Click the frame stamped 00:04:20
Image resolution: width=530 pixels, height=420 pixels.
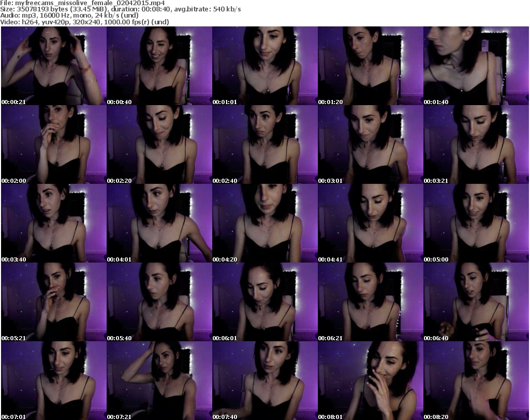click(264, 223)
